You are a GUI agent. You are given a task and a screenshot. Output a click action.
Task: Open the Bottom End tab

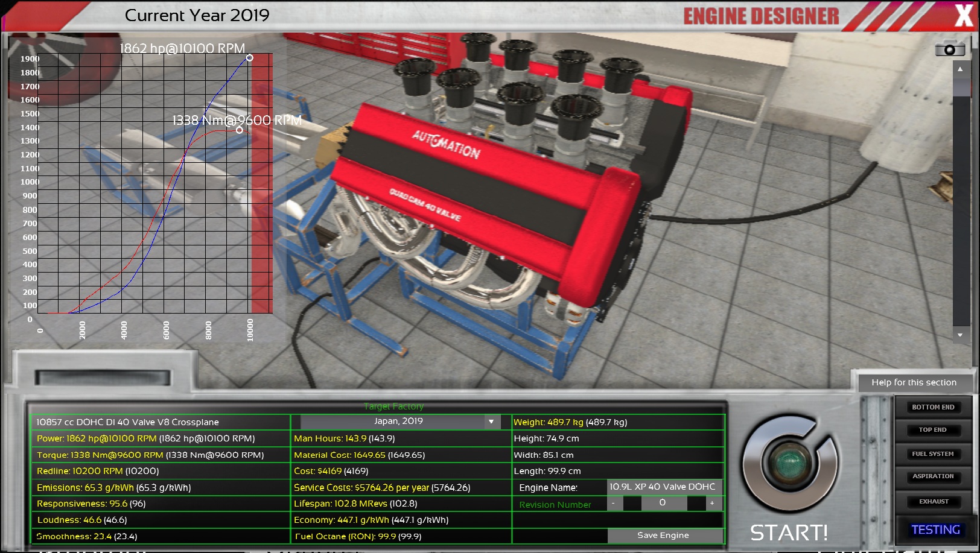point(933,408)
